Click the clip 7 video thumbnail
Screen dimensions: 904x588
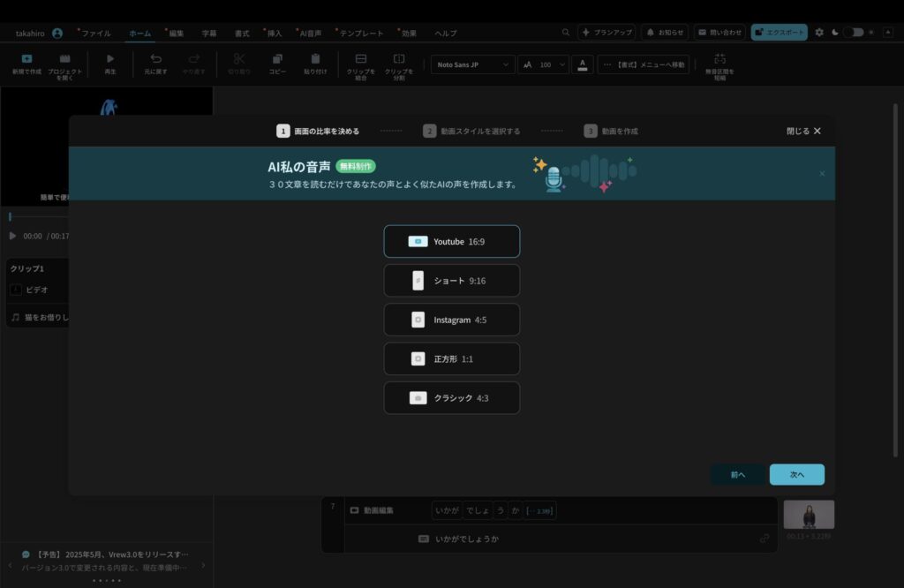[x=809, y=514]
